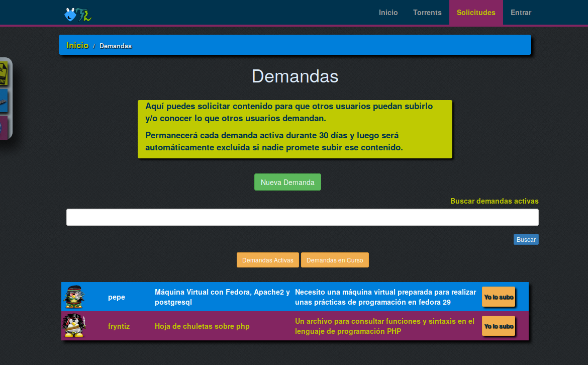This screenshot has width=588, height=365.
Task: Open request 'Máquina Virtual con Fedora, Apache2 y postgresql'
Action: [x=222, y=297]
